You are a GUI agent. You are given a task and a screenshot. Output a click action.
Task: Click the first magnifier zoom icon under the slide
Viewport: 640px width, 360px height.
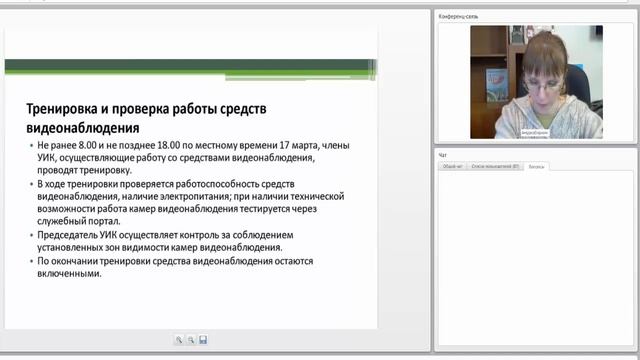pos(179,340)
